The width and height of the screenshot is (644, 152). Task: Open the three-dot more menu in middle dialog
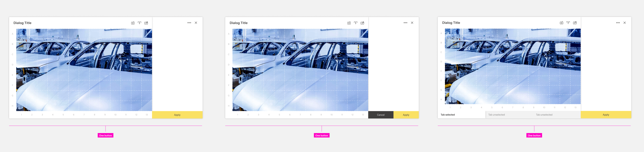pos(405,23)
